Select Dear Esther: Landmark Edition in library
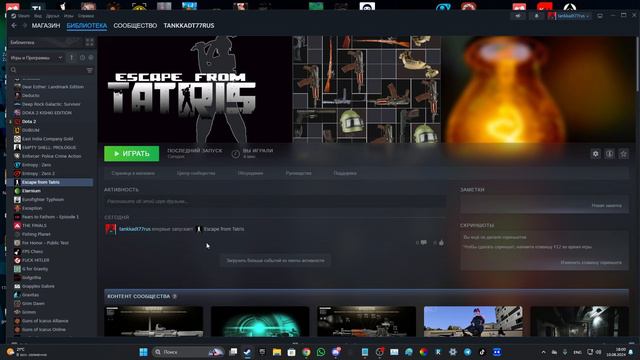 53,87
